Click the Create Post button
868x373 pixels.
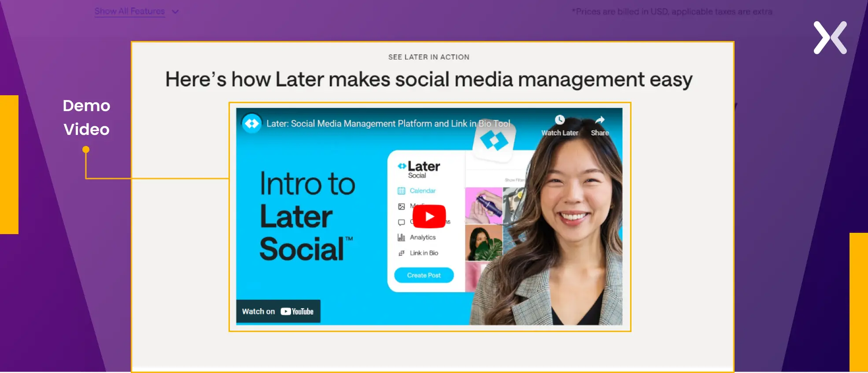[x=424, y=275]
